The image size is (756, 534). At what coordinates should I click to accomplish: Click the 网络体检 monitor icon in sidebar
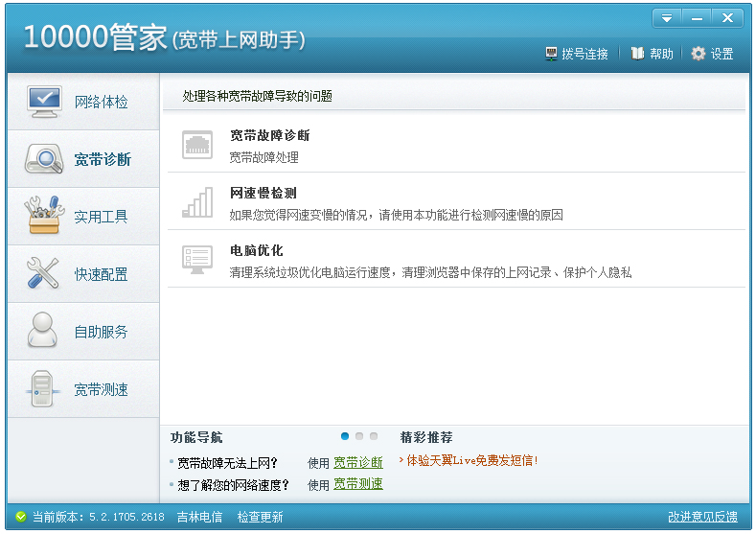coord(44,102)
